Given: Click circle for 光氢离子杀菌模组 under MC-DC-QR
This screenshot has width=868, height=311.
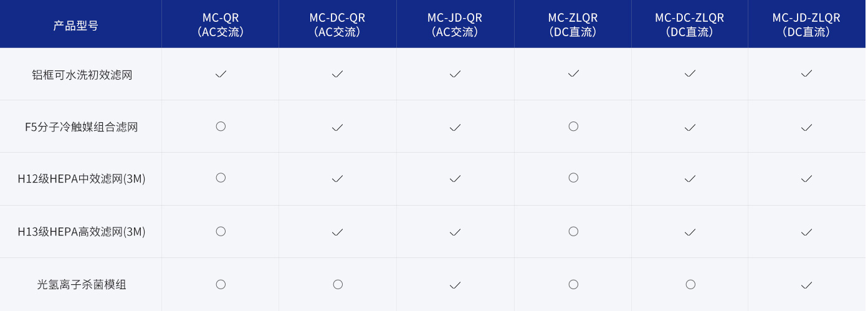Looking at the screenshot, I should [338, 284].
